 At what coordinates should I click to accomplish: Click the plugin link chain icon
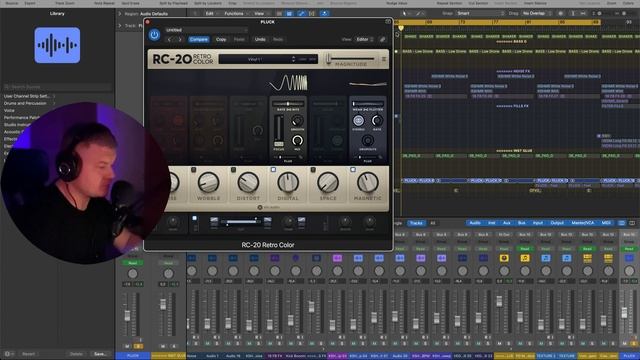[x=382, y=40]
